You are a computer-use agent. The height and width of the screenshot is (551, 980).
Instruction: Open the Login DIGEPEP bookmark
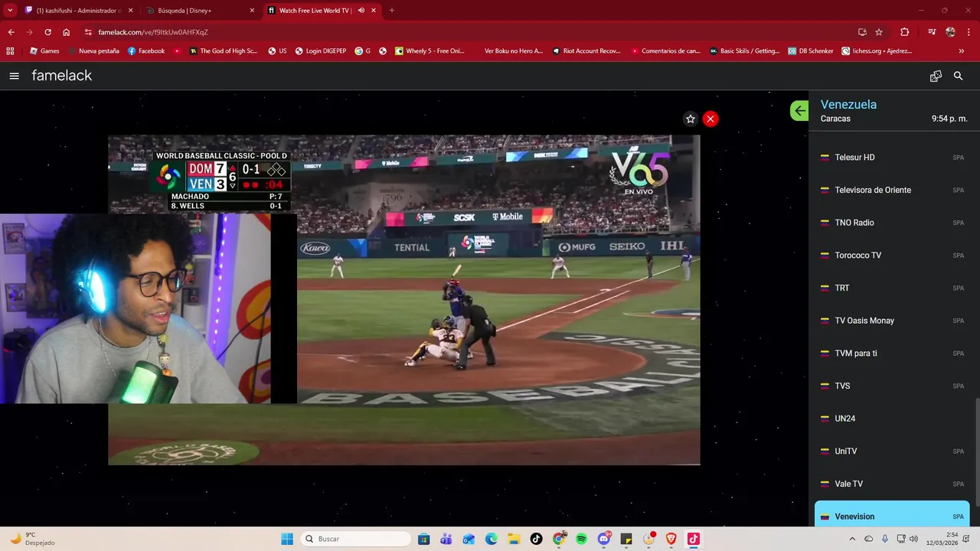point(320,51)
